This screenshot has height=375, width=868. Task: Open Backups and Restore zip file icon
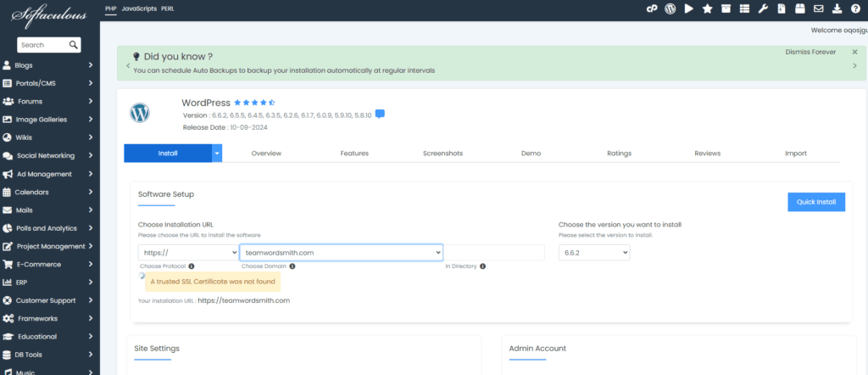coord(781,8)
